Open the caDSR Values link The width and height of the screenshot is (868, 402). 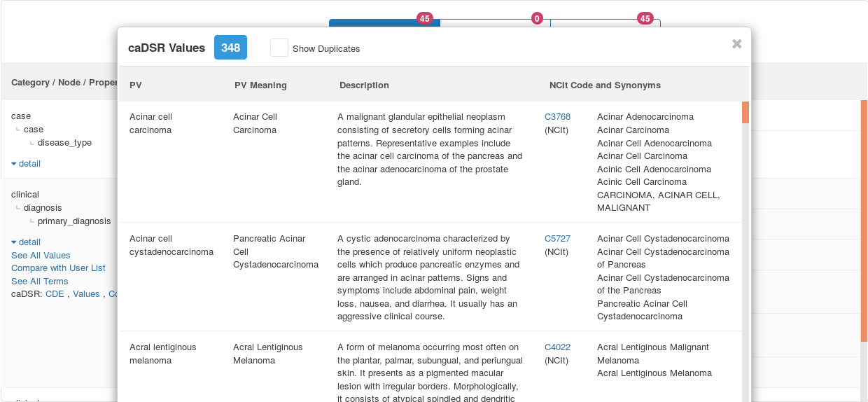[x=86, y=294]
